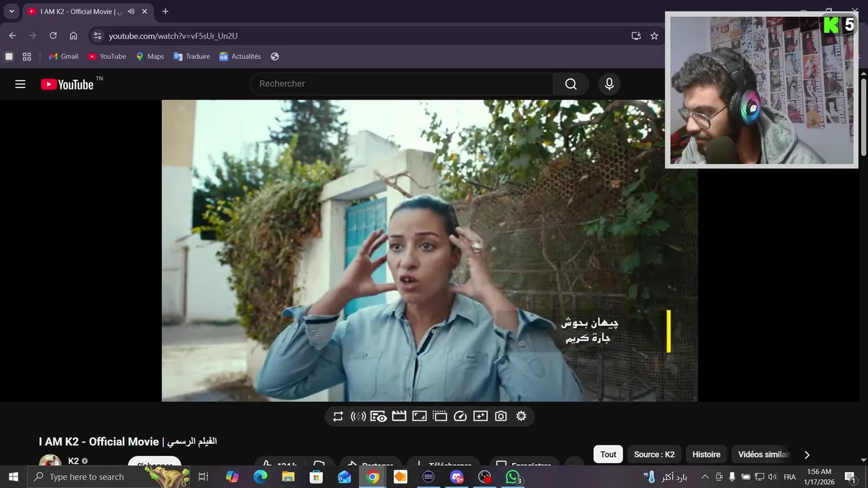Open the apps grid bookmark icon
Screen dimensions: 868x488
coord(27,56)
